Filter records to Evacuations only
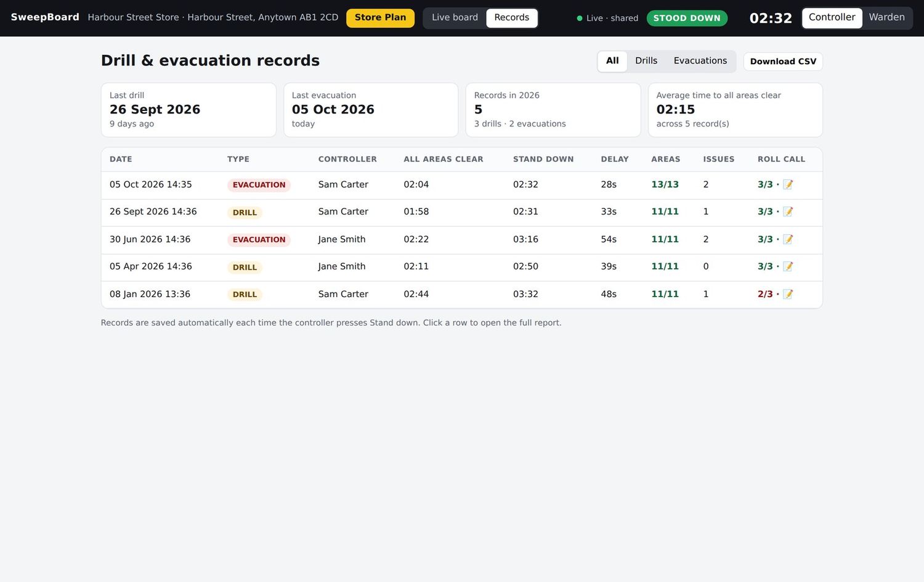 tap(700, 61)
